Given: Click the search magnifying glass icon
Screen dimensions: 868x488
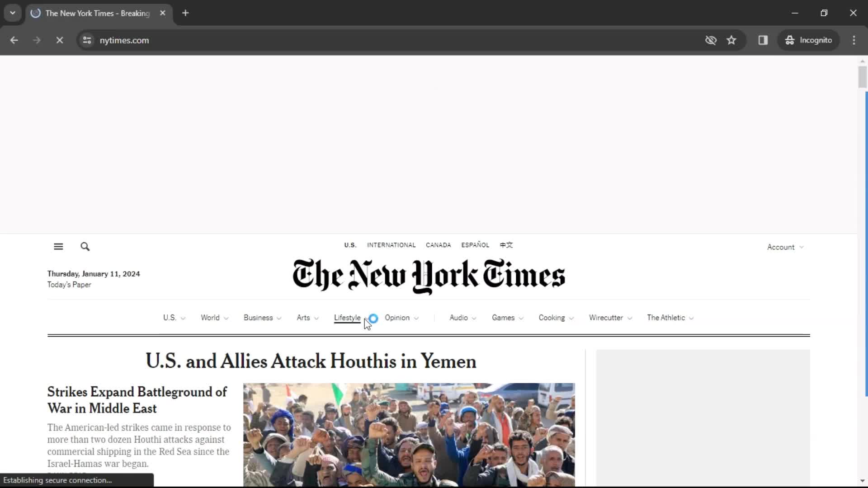Looking at the screenshot, I should coord(85,246).
